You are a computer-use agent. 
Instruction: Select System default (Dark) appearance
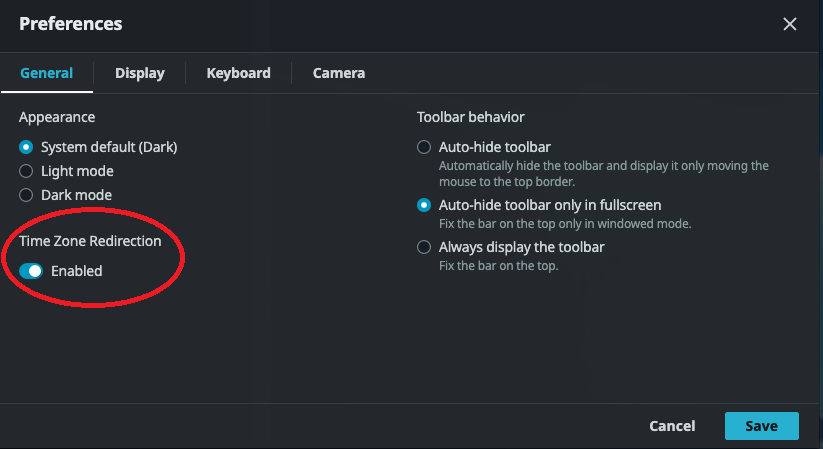(x=27, y=147)
